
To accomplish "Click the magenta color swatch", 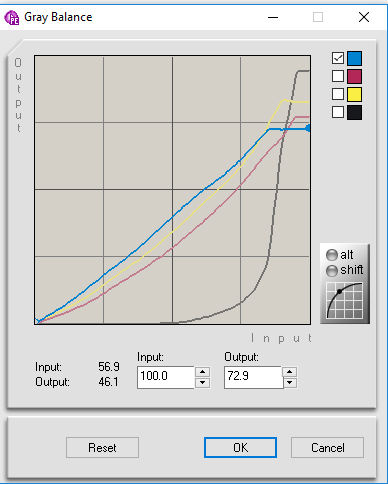I will click(x=354, y=76).
